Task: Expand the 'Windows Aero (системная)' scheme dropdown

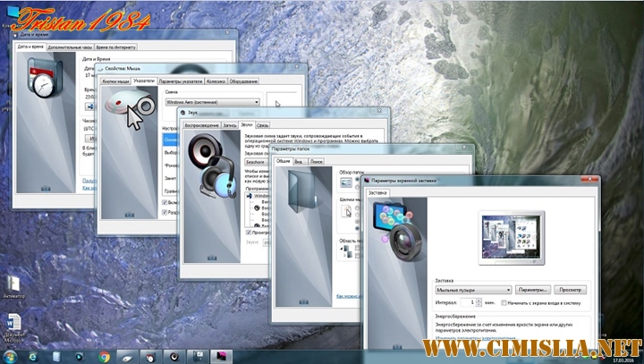Action: (212, 103)
